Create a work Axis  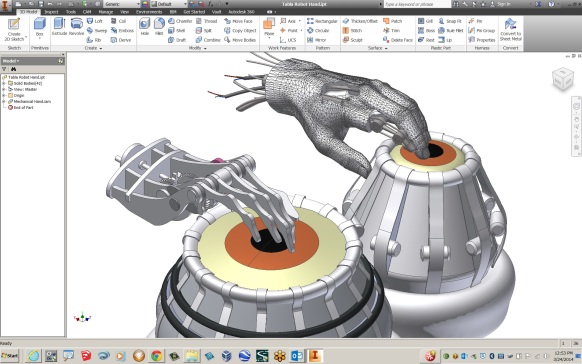point(289,21)
